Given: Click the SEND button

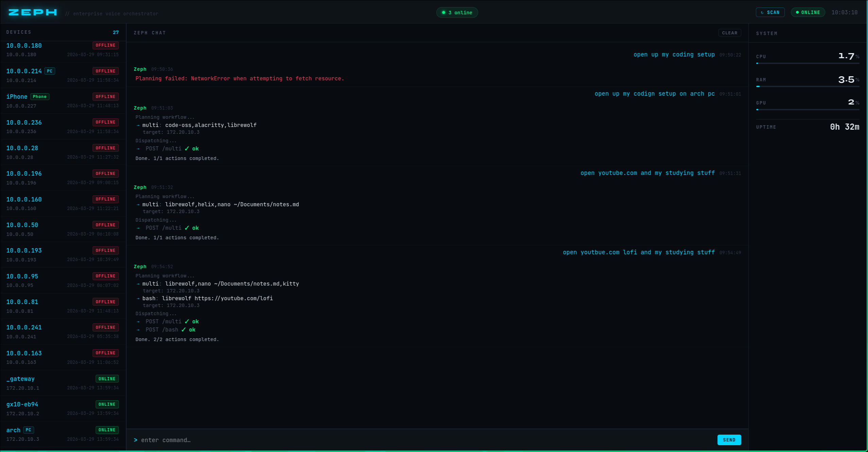Looking at the screenshot, I should click(729, 440).
